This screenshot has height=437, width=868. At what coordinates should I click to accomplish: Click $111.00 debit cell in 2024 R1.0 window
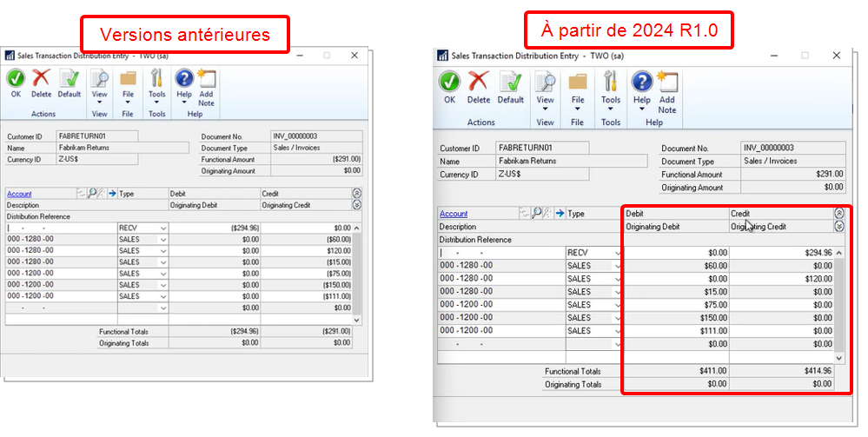click(x=677, y=331)
